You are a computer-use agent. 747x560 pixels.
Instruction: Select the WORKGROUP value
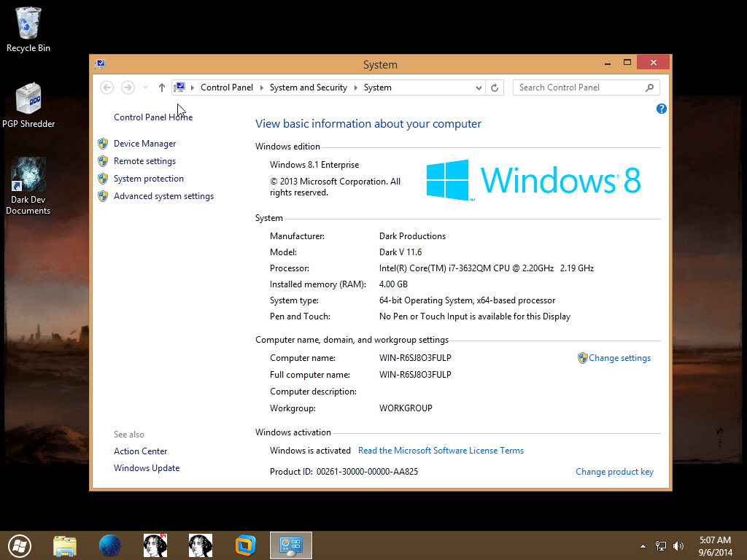pos(406,408)
